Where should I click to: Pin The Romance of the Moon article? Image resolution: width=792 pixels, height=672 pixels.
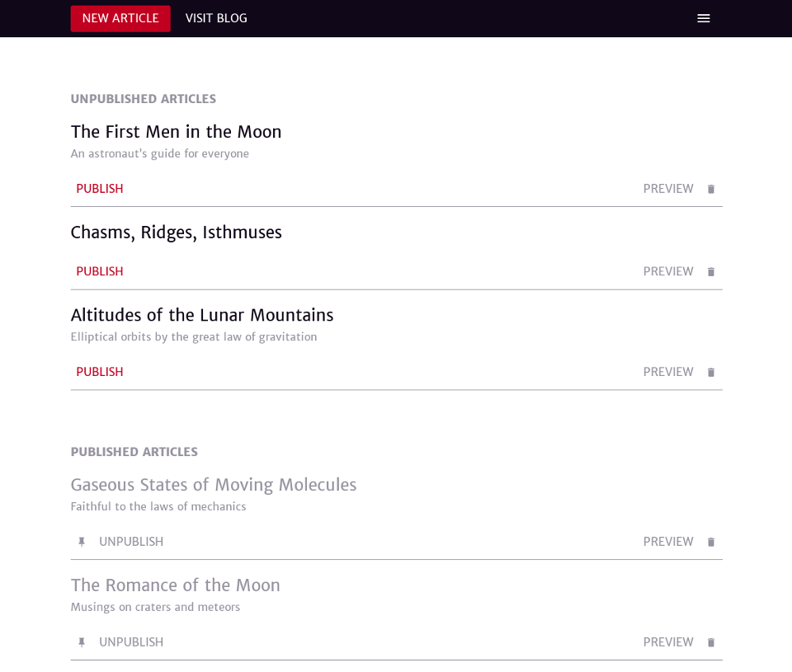click(x=82, y=642)
